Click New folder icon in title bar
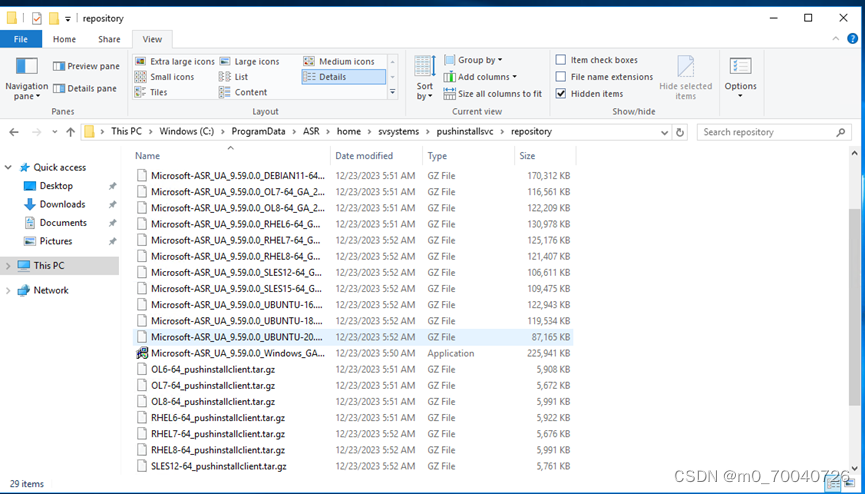 tap(54, 19)
